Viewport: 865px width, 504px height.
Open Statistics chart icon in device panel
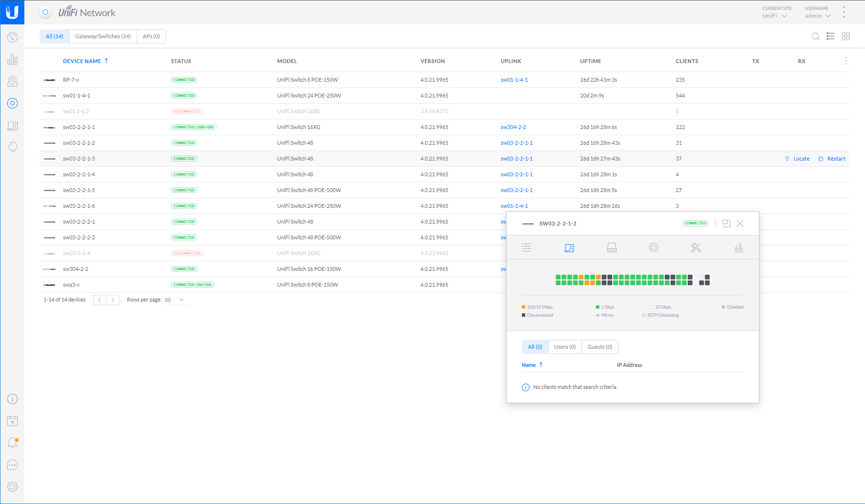point(739,247)
